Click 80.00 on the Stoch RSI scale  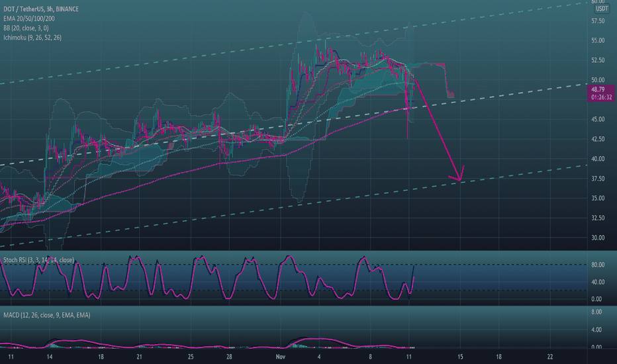tap(598, 265)
